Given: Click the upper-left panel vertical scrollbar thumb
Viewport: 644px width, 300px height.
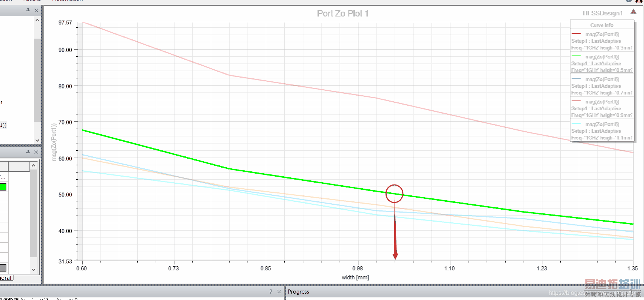Looking at the screenshot, I should coord(37,80).
